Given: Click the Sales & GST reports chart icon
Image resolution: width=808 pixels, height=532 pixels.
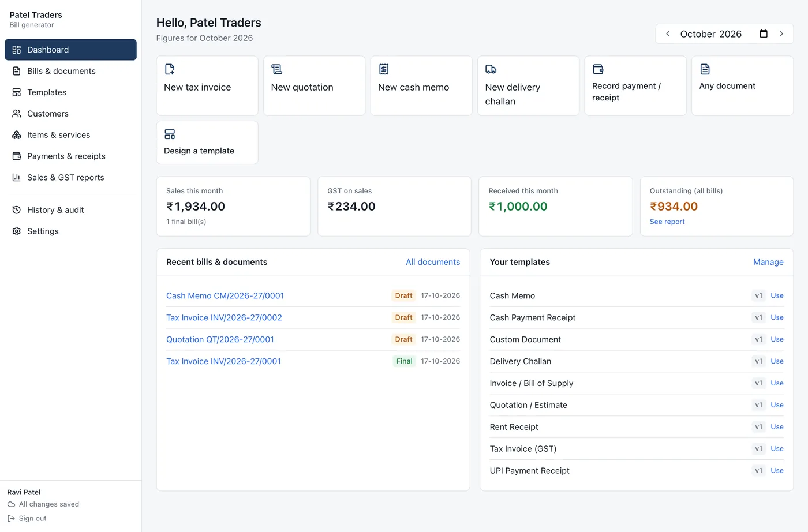Looking at the screenshot, I should tap(17, 178).
